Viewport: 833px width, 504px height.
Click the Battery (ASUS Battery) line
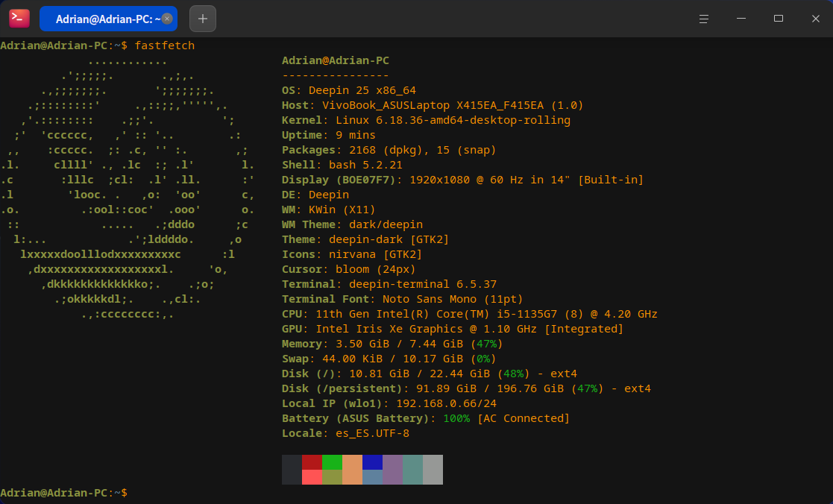(x=426, y=418)
